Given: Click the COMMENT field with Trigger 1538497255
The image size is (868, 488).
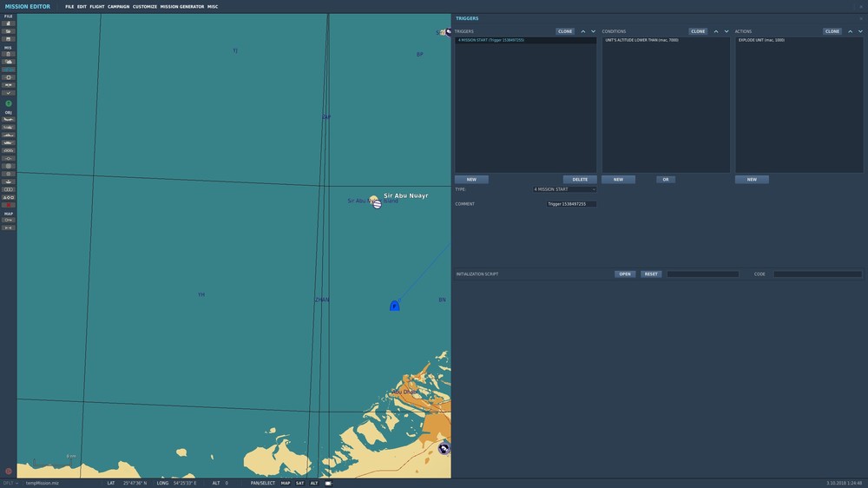Looking at the screenshot, I should pyautogui.click(x=571, y=204).
